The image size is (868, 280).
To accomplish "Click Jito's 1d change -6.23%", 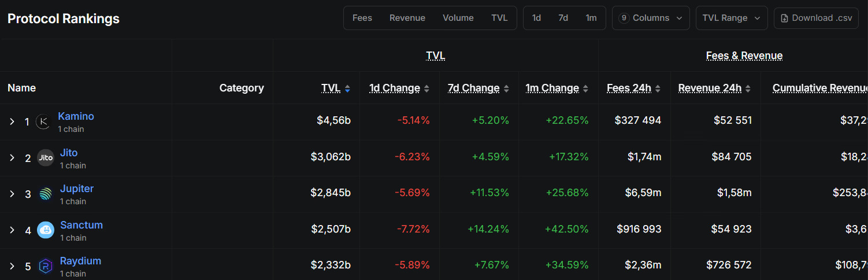I will (413, 157).
